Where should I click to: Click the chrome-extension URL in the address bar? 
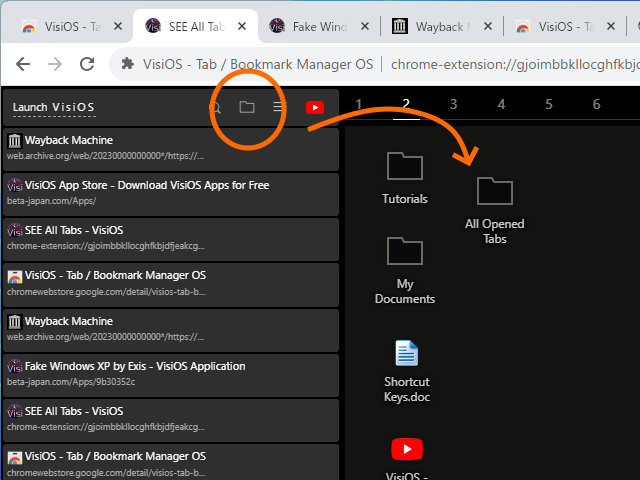point(515,64)
